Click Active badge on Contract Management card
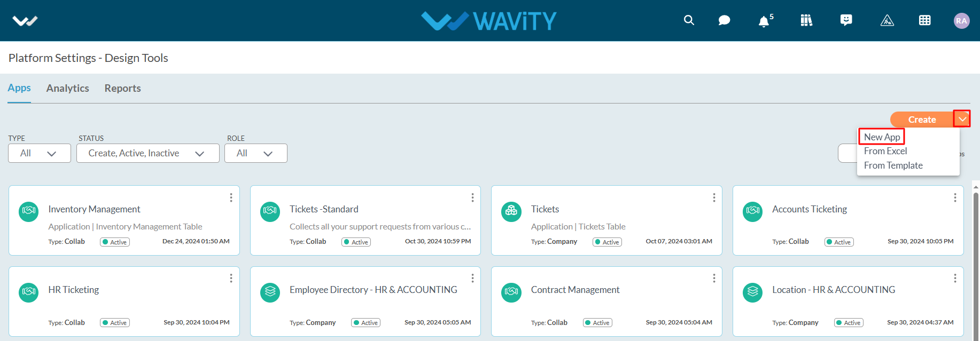The width and height of the screenshot is (980, 341). (598, 323)
